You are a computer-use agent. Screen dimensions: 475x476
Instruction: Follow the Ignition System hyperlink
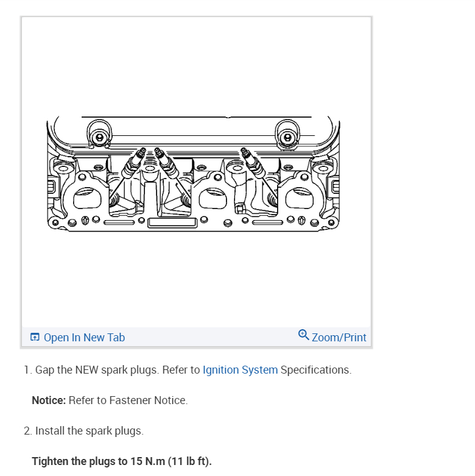coord(240,370)
